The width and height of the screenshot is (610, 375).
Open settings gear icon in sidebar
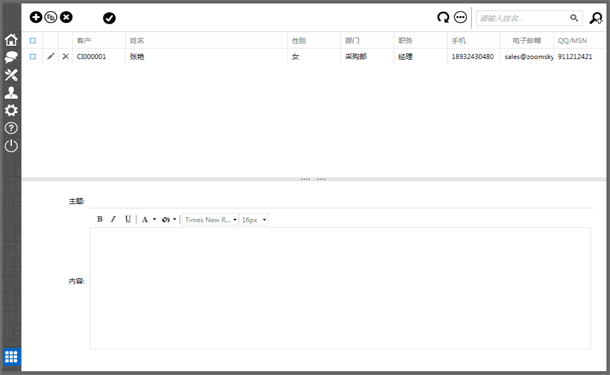[x=11, y=110]
